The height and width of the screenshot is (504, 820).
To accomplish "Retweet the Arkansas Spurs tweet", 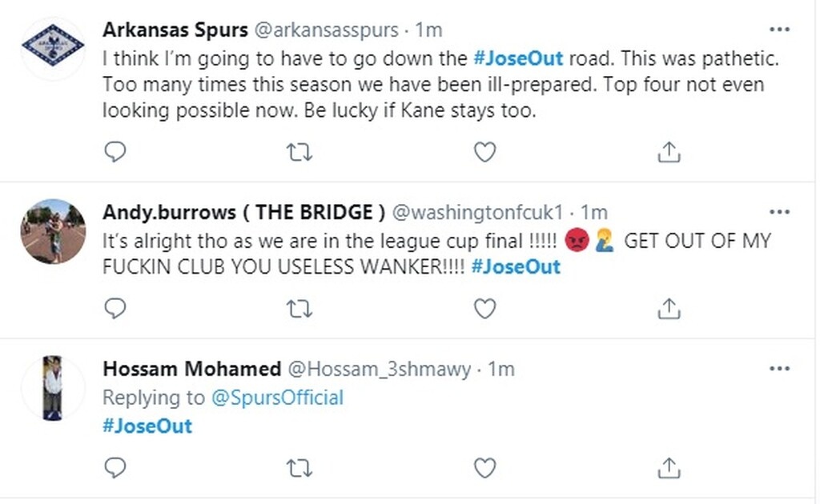I will [x=299, y=151].
